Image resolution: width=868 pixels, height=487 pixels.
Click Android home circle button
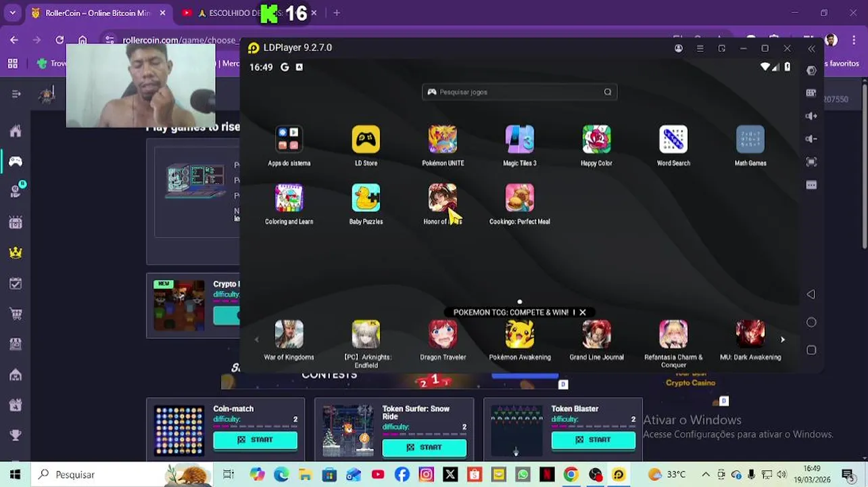(811, 322)
